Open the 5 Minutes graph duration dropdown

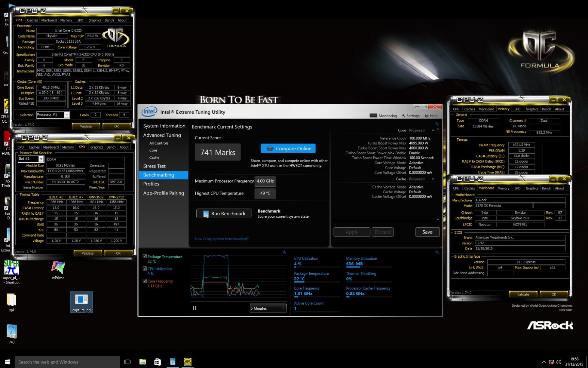[268, 308]
